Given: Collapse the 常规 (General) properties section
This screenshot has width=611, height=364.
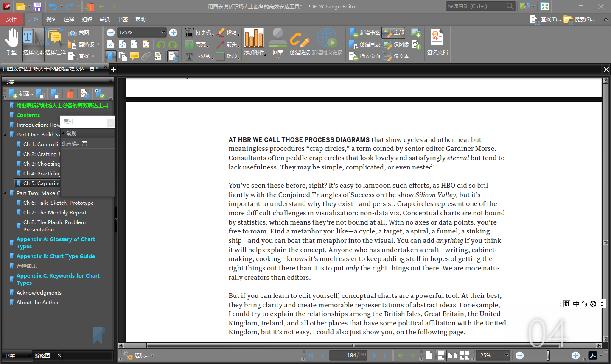Looking at the screenshot, I should (63, 133).
